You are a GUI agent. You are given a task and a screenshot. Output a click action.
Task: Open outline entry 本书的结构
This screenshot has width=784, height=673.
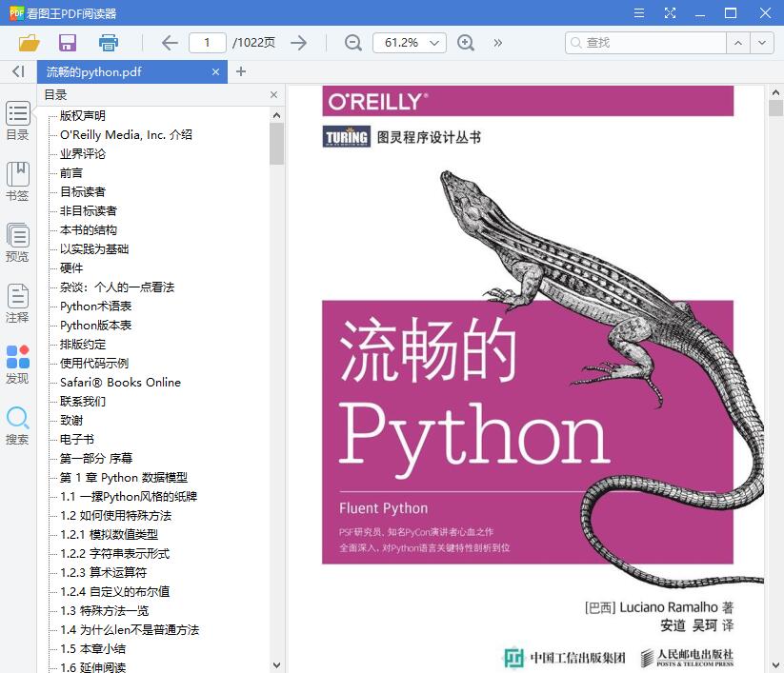pyautogui.click(x=88, y=229)
